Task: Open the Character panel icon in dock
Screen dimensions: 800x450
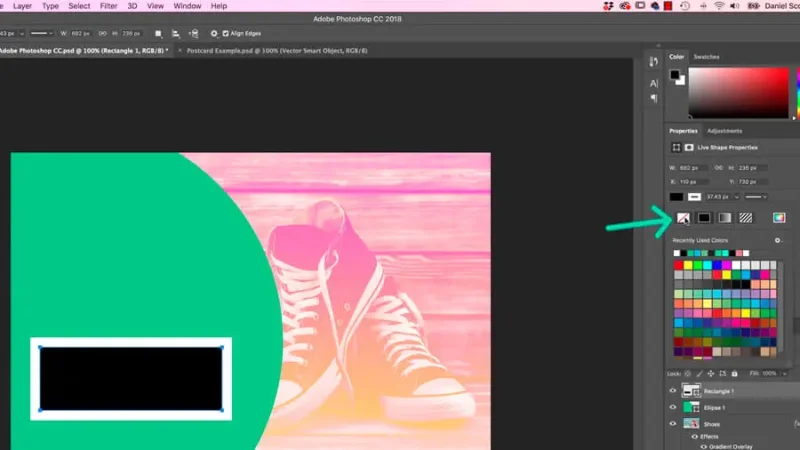Action: (x=654, y=83)
